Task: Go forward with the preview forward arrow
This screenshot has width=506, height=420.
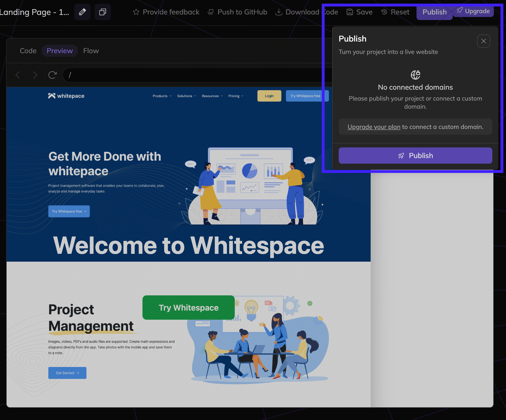Action: pos(35,75)
